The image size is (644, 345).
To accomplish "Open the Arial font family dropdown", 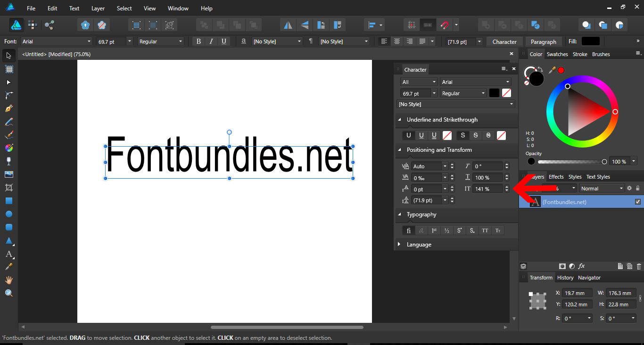I will (57, 41).
